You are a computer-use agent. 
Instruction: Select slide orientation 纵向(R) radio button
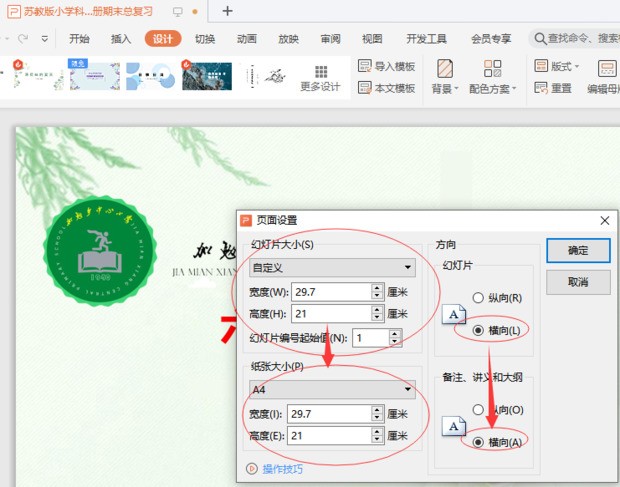tap(478, 298)
